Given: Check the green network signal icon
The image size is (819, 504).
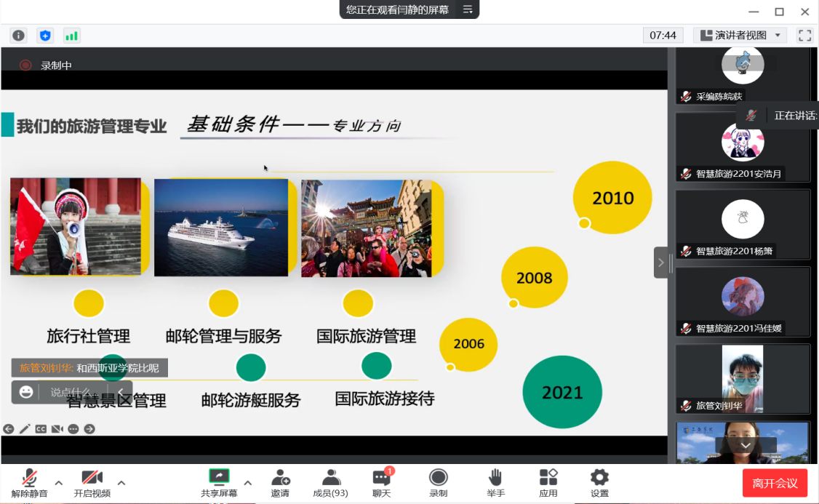Looking at the screenshot, I should coord(71,35).
